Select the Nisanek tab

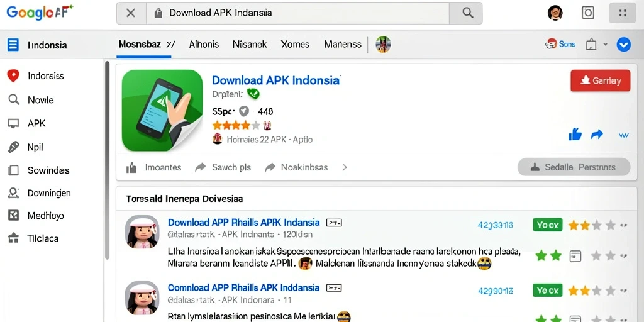click(249, 44)
